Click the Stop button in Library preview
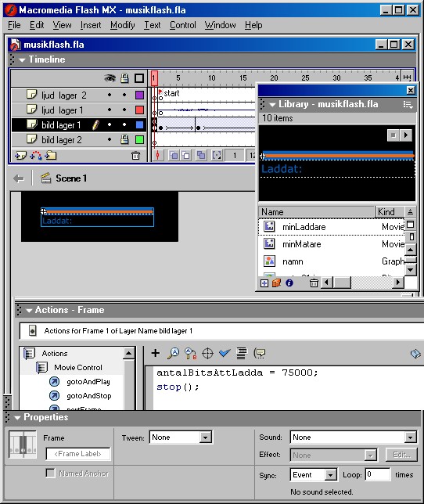 coord(393,135)
